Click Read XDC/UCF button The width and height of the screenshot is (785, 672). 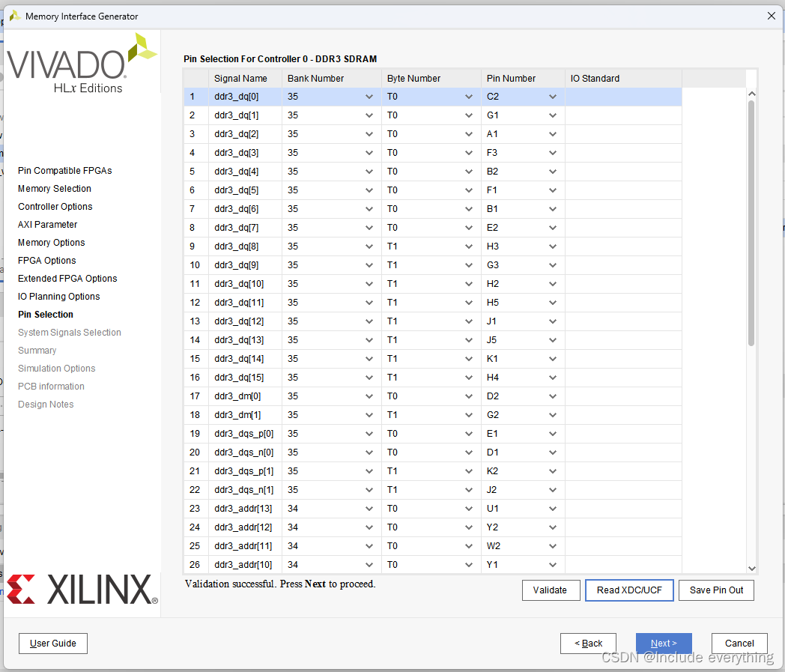(629, 590)
